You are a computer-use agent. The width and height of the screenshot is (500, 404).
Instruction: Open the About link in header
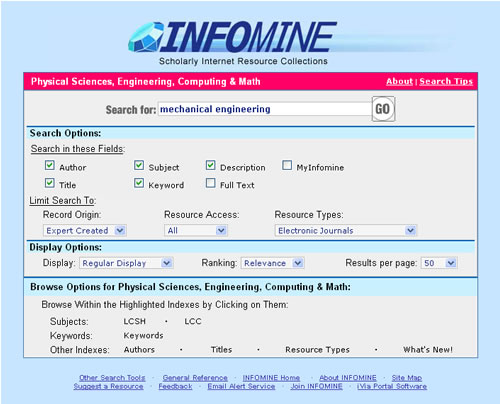coord(399,81)
